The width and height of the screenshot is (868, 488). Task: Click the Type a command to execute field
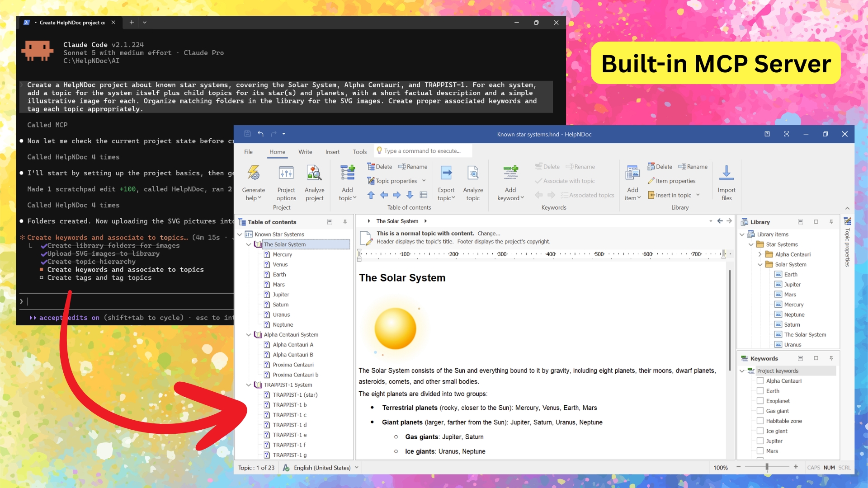[423, 151]
